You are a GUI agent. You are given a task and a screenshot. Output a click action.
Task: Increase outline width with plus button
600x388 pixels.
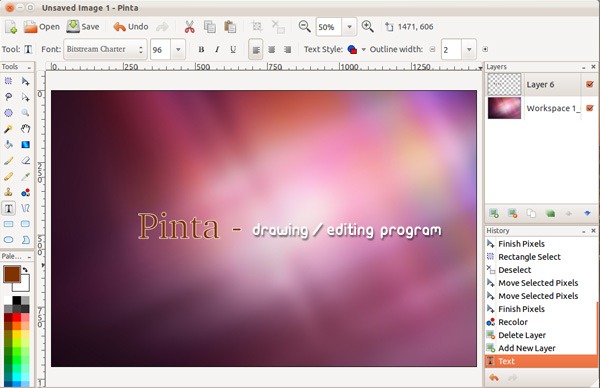[x=485, y=49]
